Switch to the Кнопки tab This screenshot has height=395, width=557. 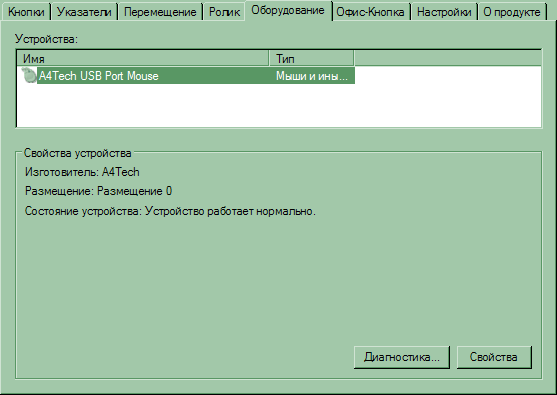pyautogui.click(x=26, y=12)
